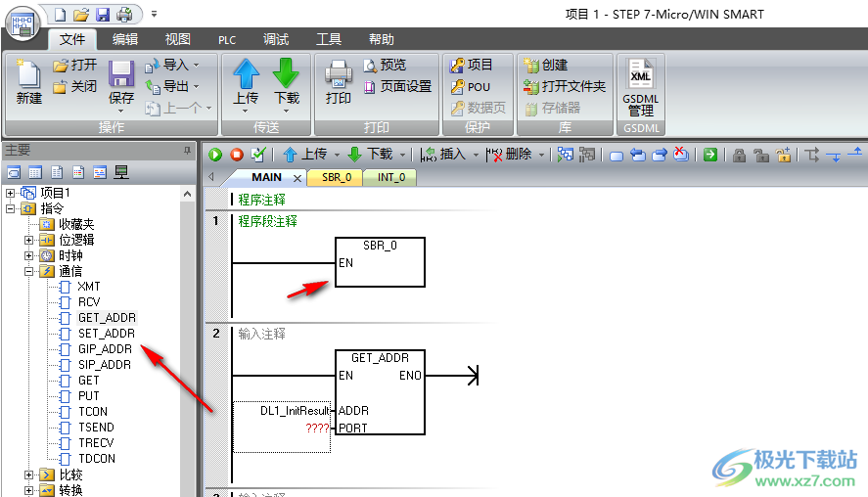This screenshot has height=497, width=868.
Task: Pin the main (主要) panel with pushpin
Action: pos(187,150)
